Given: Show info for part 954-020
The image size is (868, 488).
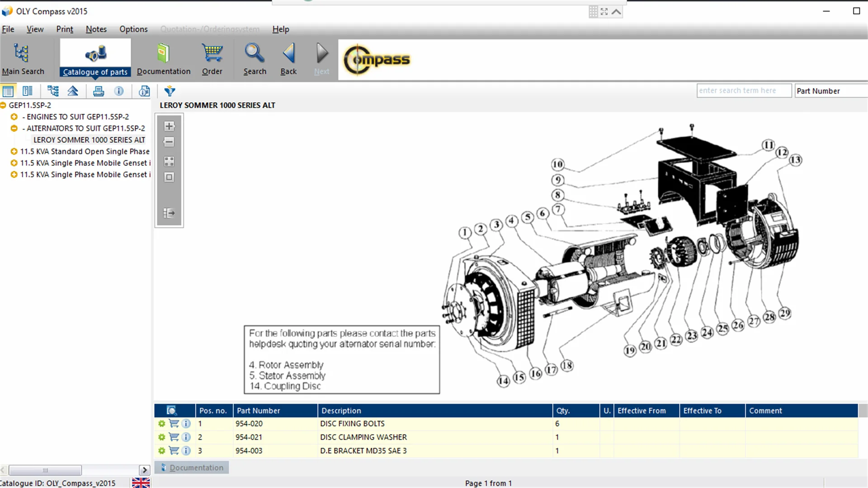Looking at the screenshot, I should pos(186,424).
